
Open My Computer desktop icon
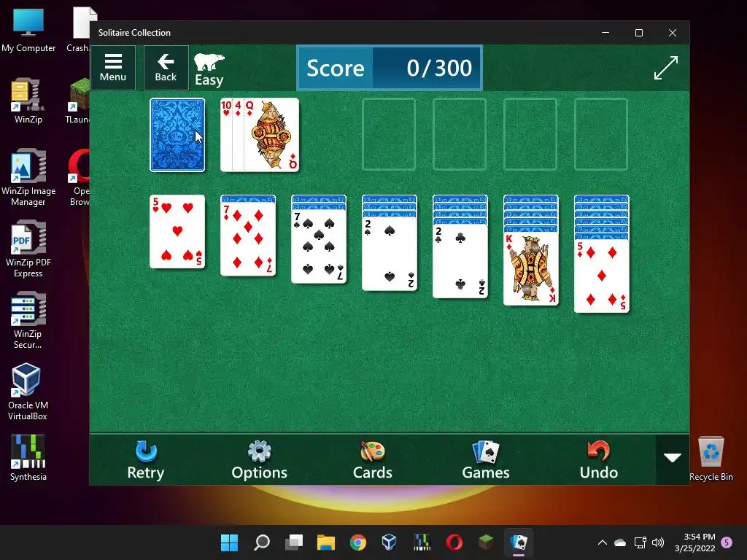click(28, 31)
